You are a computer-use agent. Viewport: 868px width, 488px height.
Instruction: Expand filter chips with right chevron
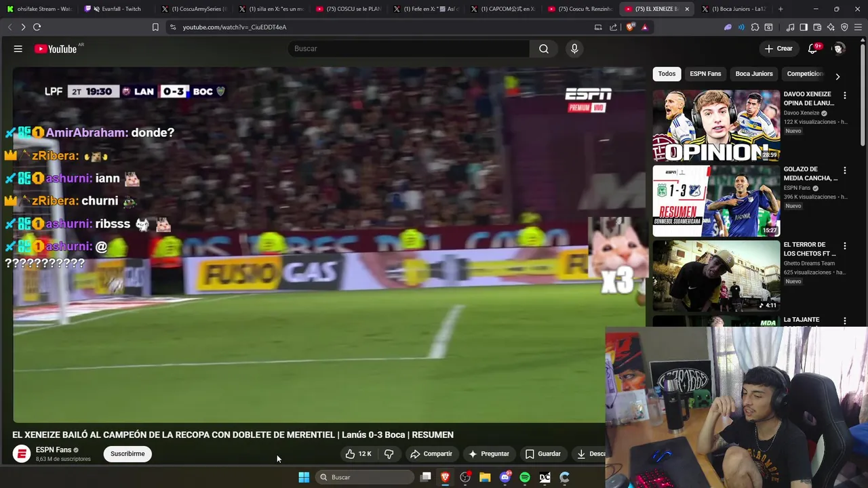tap(837, 77)
